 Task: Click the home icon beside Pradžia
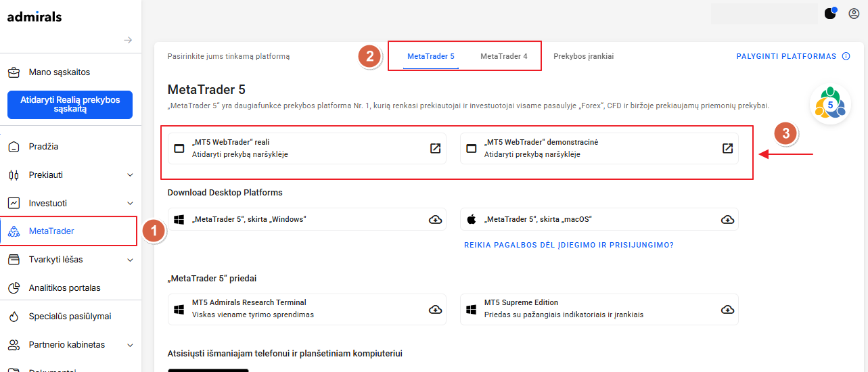(14, 147)
